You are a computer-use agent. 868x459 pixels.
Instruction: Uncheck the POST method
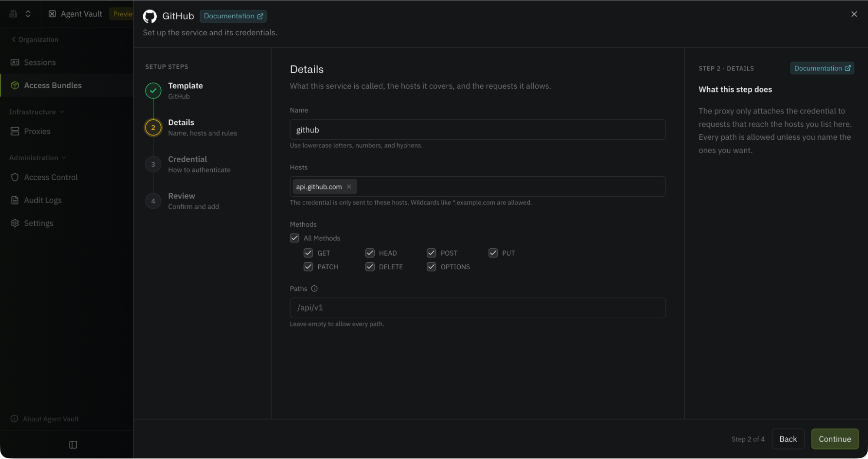pyautogui.click(x=431, y=253)
